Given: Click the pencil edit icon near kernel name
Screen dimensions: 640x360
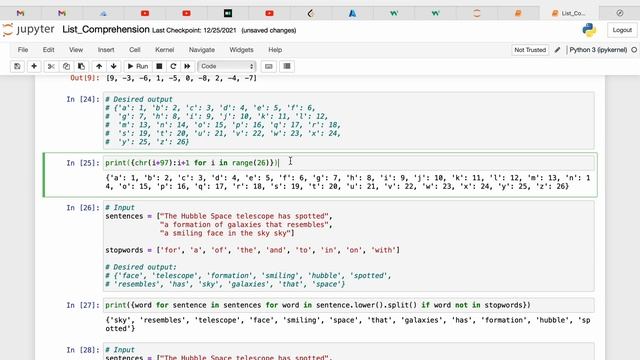Looking at the screenshot, I should pyautogui.click(x=558, y=50).
